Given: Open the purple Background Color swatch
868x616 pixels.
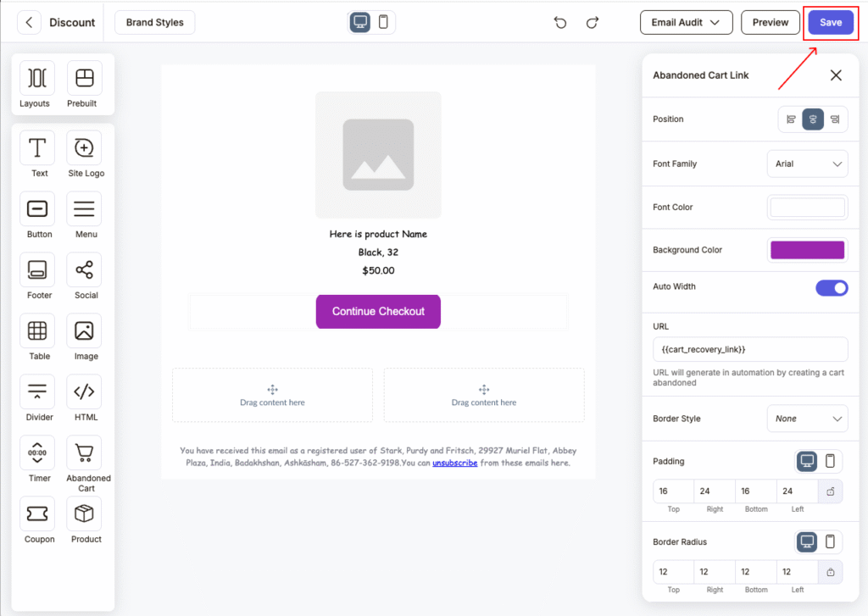Looking at the screenshot, I should [807, 250].
